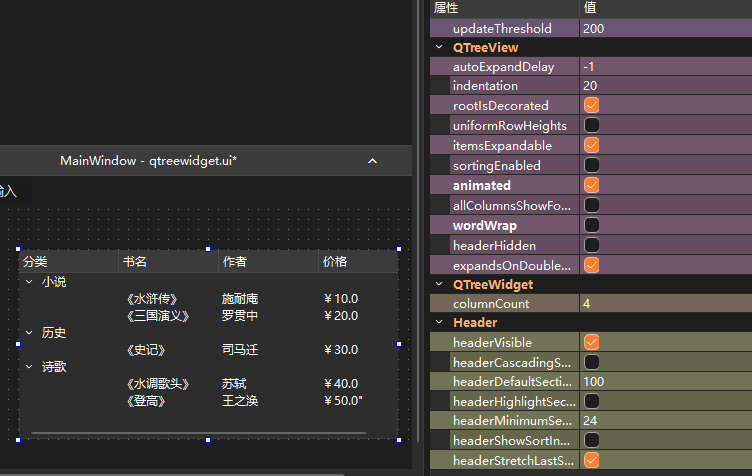Viewport: 752px width, 476px height.
Task: Enable uniformRowHeights checkbox
Action: tap(591, 125)
